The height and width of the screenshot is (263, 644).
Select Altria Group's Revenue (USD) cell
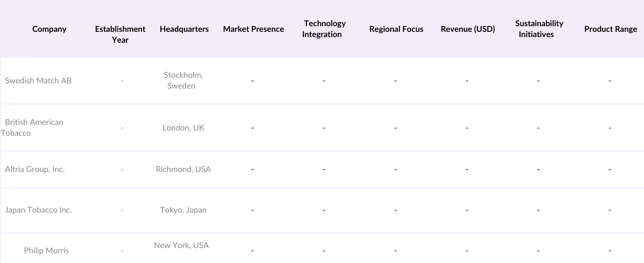(x=467, y=169)
